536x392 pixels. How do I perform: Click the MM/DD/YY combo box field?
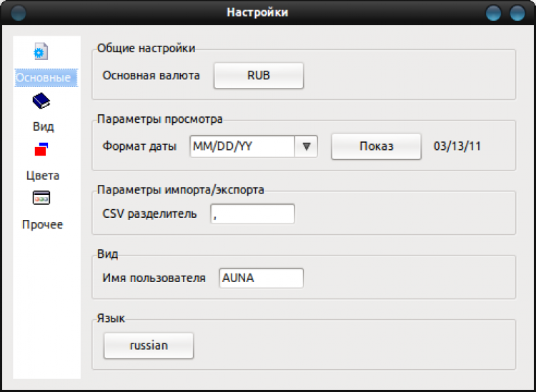point(242,146)
